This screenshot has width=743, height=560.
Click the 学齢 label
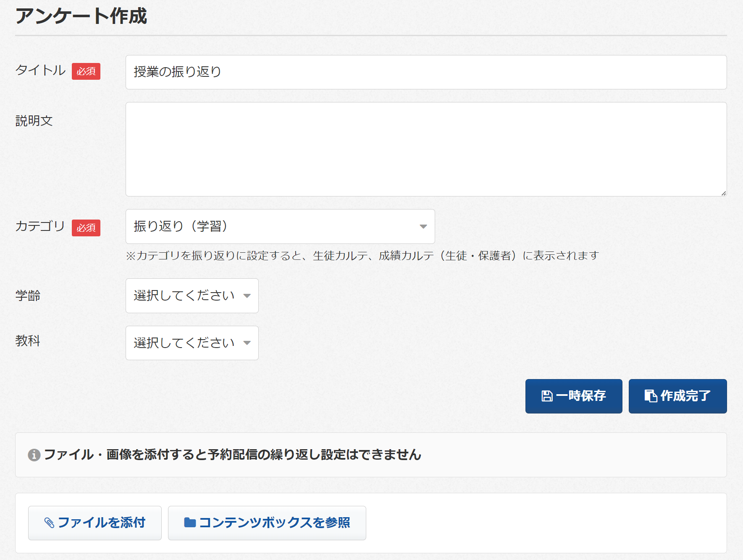(28, 296)
